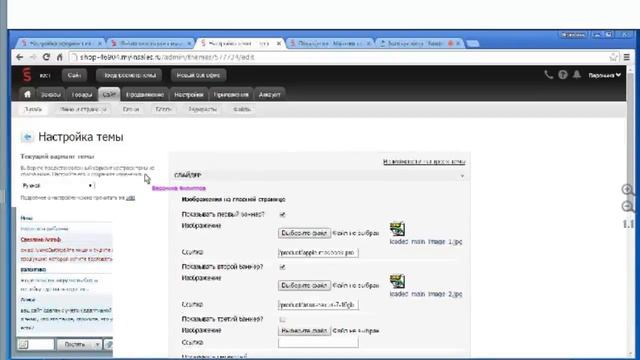Open the wiki link under theme variant

coord(130,198)
